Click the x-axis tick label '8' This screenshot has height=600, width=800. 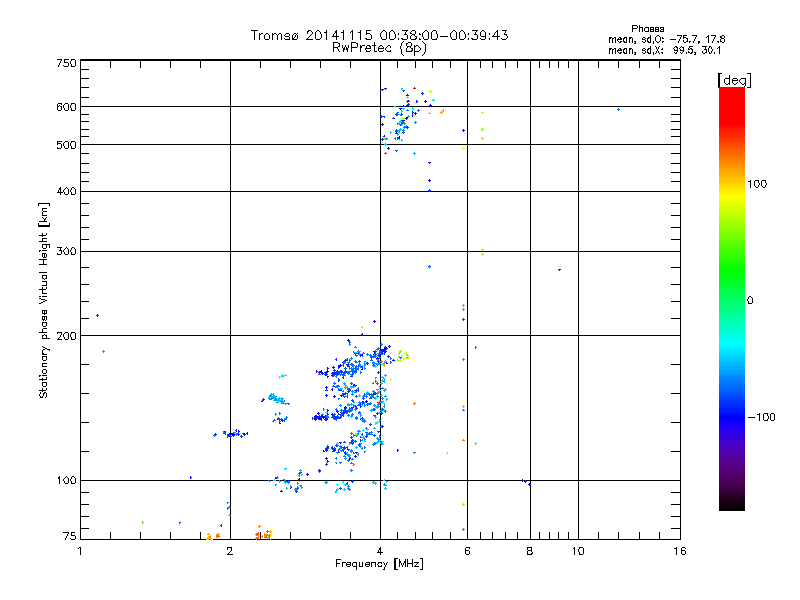[530, 551]
